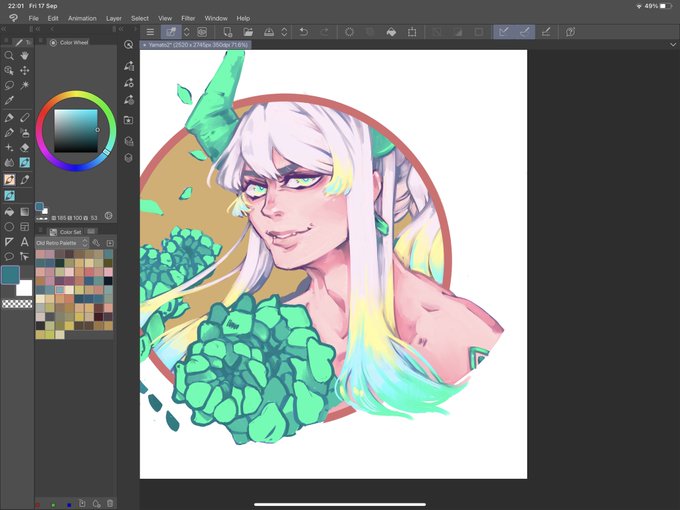Open the Material folder with star icon
The height and width of the screenshot is (510, 680).
pyautogui.click(x=128, y=120)
